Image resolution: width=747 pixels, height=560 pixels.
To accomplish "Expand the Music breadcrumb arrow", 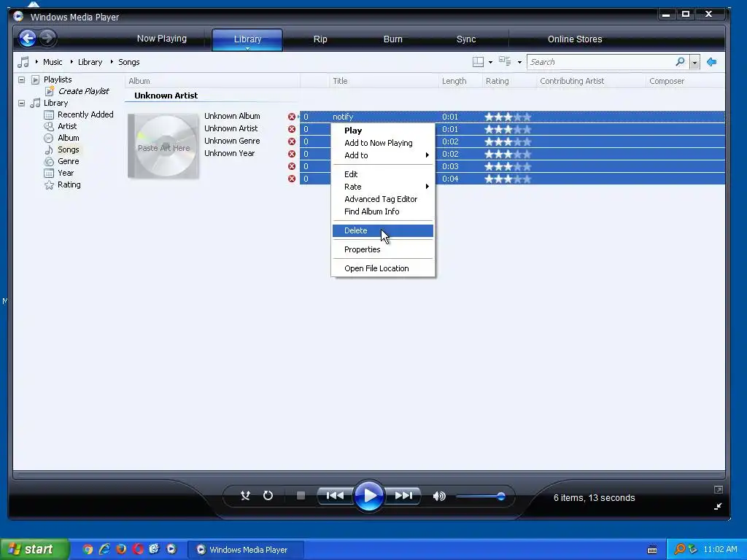I will [36, 62].
